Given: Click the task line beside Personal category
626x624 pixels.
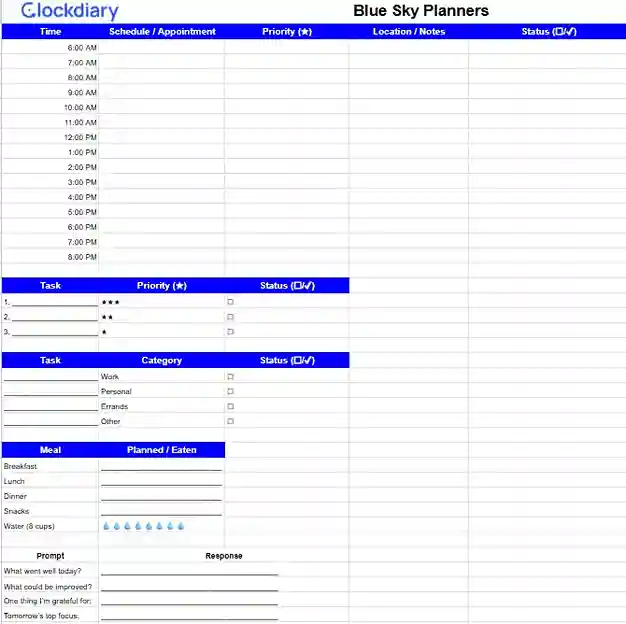Looking at the screenshot, I should click(x=51, y=395).
